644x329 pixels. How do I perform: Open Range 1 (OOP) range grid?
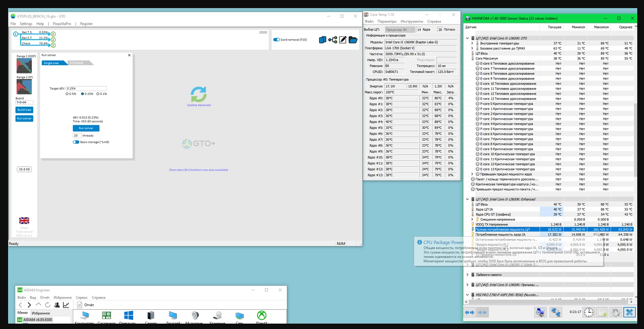click(x=24, y=66)
